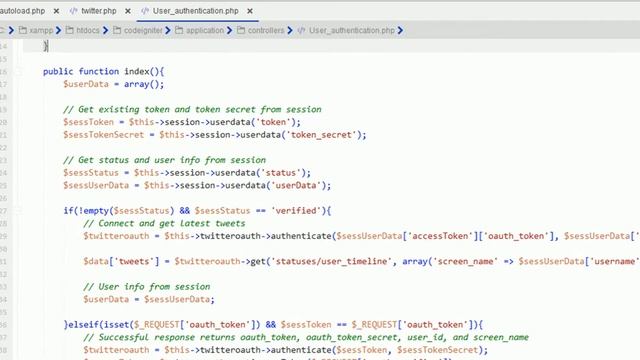Viewport: 640px width, 360px height.
Task: Click the xampp folder icon in breadcrumb
Action: [23, 30]
